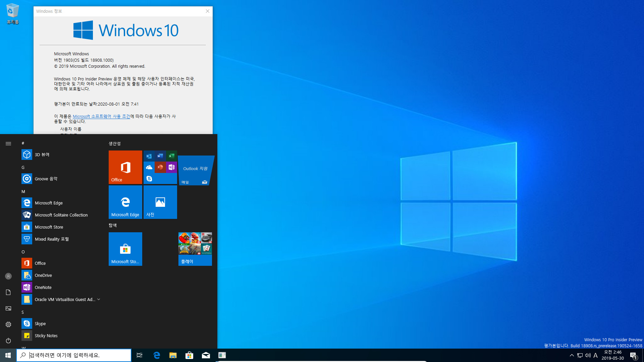Open the 플레이 games tile
644x362 pixels.
click(195, 249)
